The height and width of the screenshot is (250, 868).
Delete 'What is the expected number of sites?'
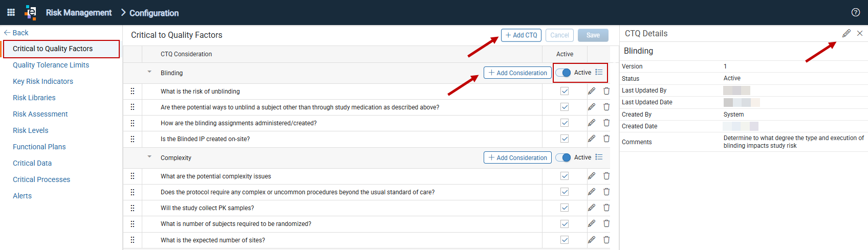(x=606, y=240)
